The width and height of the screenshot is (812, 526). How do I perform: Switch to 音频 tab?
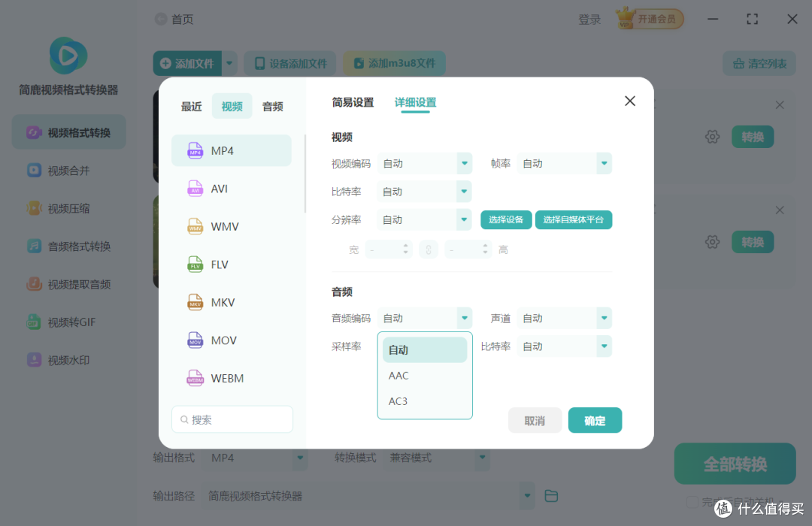point(272,106)
